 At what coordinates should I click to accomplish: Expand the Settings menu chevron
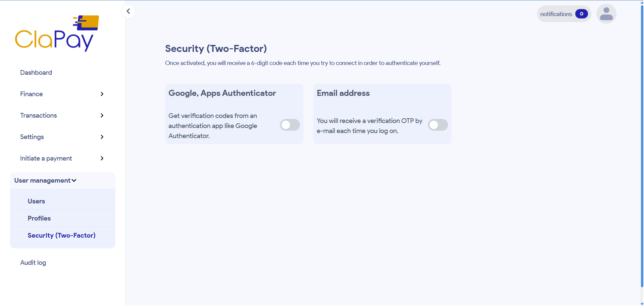pyautogui.click(x=102, y=137)
